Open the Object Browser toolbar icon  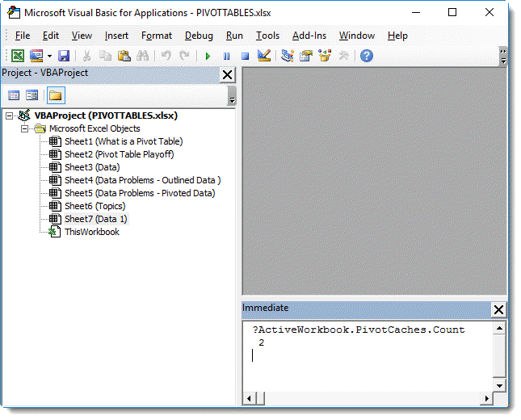325,56
